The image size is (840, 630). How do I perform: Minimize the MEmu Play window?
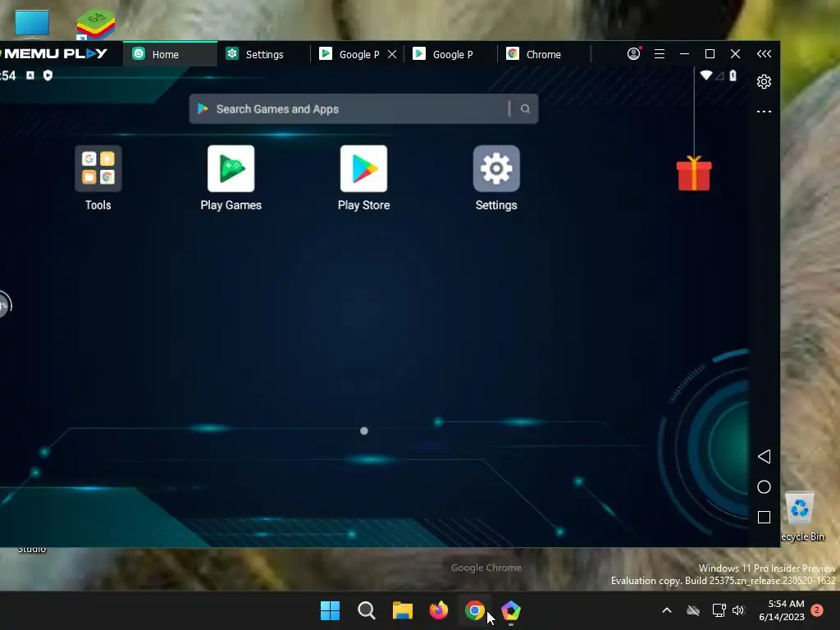684,53
